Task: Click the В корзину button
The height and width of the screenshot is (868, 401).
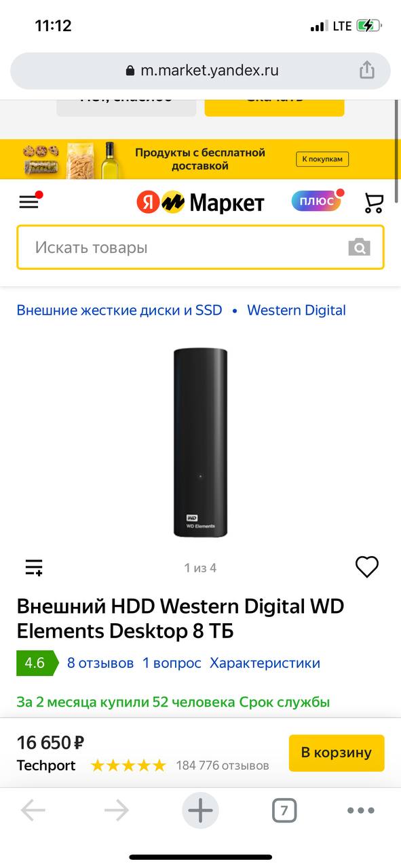Action: coord(337,753)
